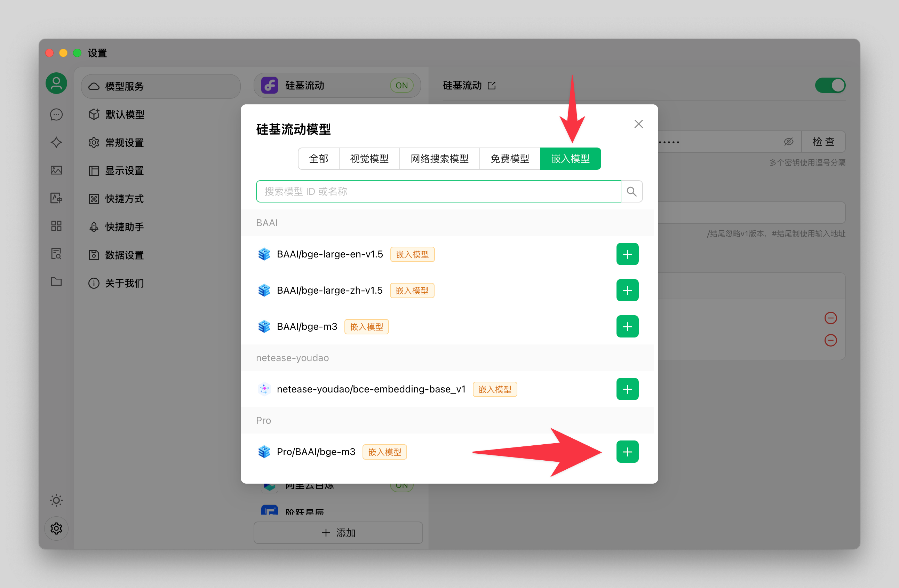Add the BAAI/bge-large-en-v1.5 model
The width and height of the screenshot is (899, 588).
[627, 254]
